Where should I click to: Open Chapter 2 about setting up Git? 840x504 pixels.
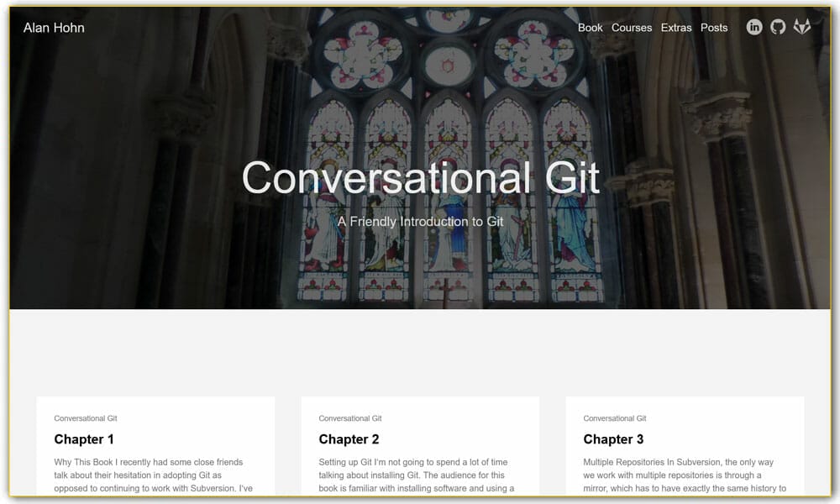click(349, 439)
